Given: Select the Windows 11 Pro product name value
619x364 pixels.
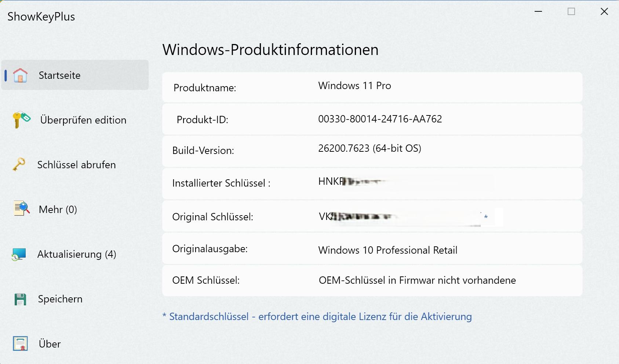Looking at the screenshot, I should coord(354,86).
